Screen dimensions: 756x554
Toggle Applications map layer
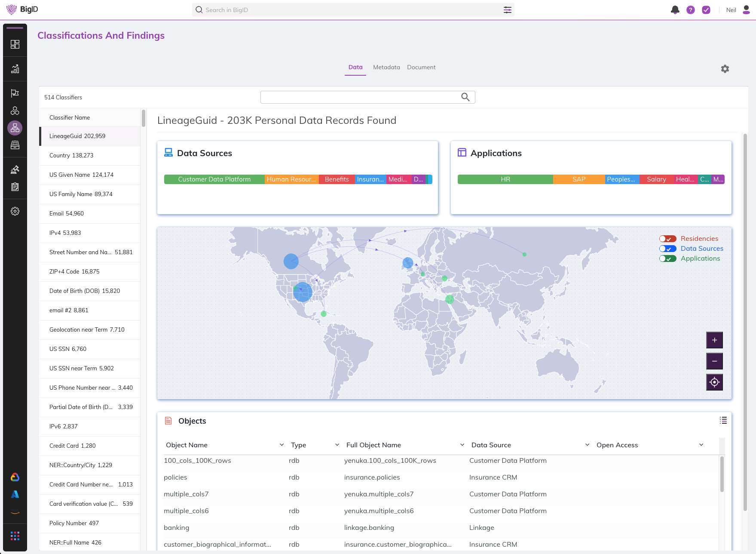coord(667,259)
